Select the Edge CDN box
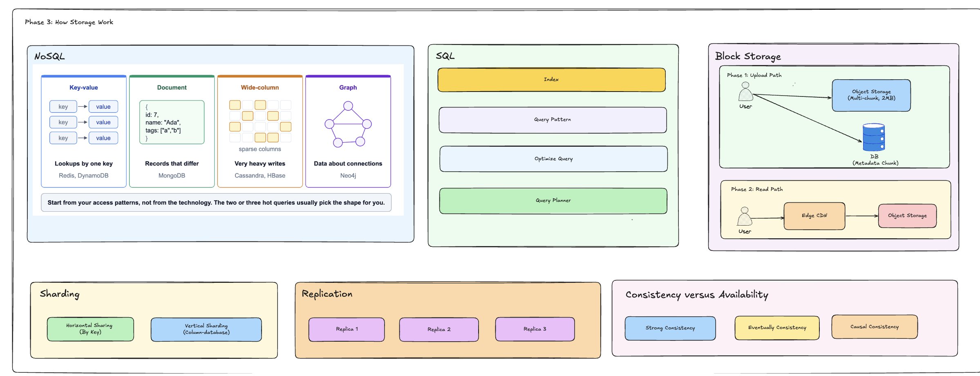Viewport: 980px width, 376px height. pos(814,216)
